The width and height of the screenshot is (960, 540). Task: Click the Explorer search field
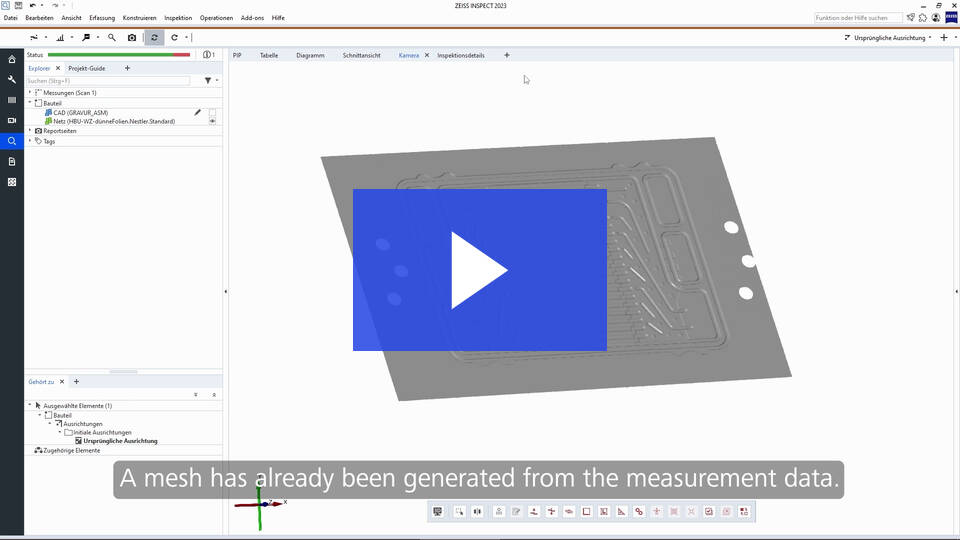pos(108,80)
